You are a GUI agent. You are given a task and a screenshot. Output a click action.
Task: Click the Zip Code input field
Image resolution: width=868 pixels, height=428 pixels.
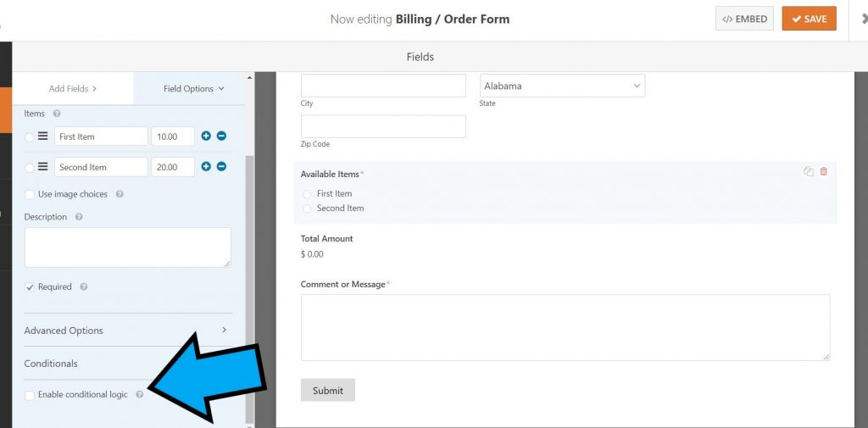[x=384, y=127]
